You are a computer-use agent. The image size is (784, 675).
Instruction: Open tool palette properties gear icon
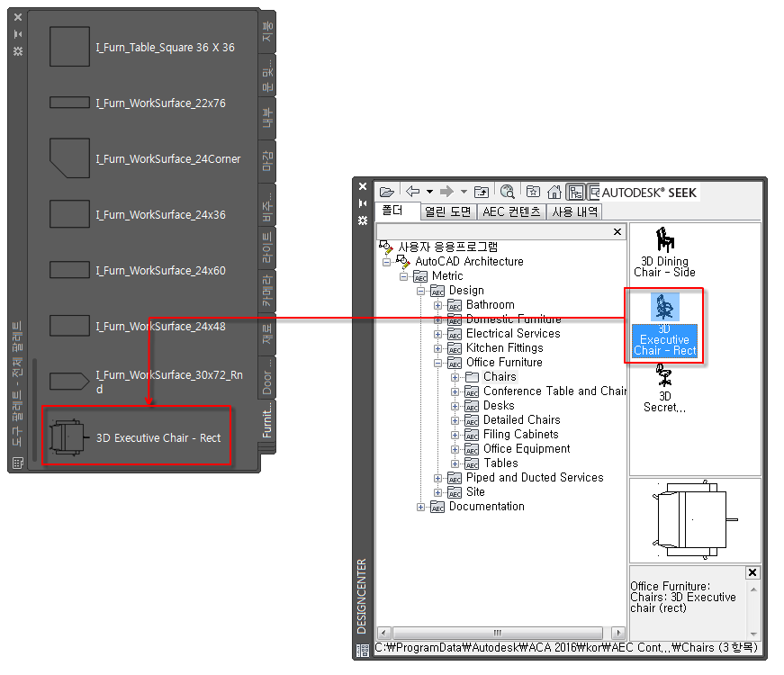click(18, 51)
